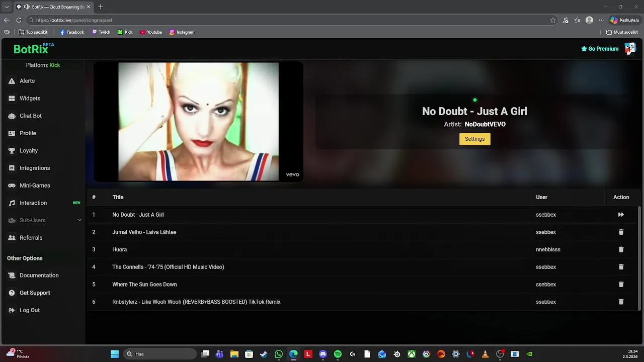Click the yellow Settings button
The height and width of the screenshot is (362, 644).
[474, 139]
